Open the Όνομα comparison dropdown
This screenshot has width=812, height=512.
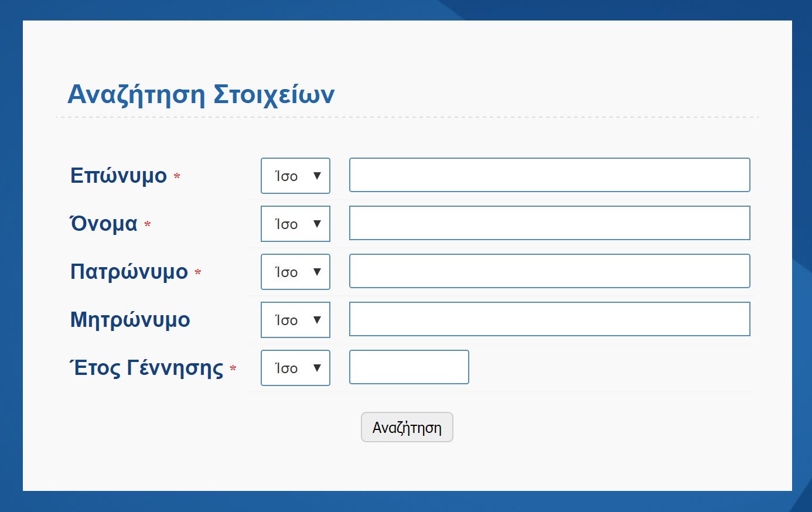click(295, 224)
